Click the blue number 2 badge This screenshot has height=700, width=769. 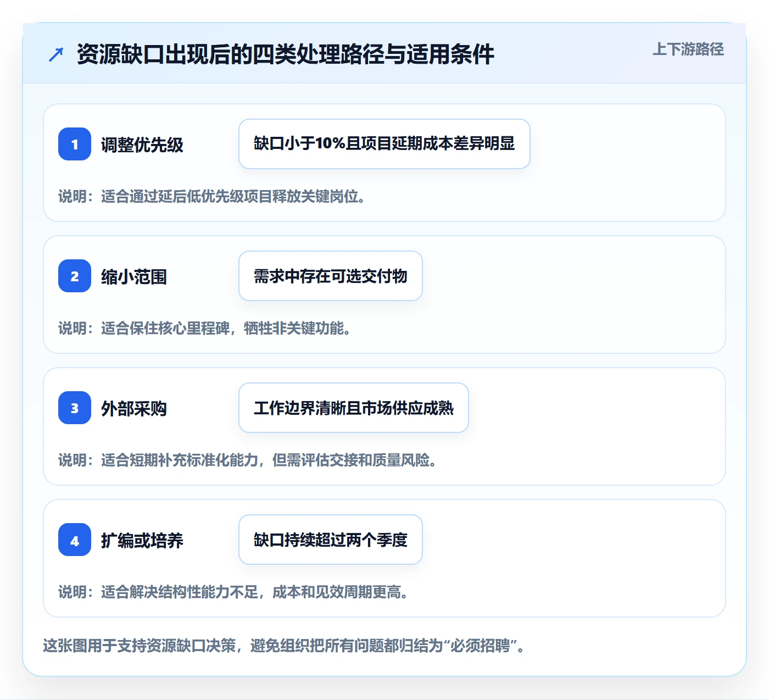tap(75, 276)
